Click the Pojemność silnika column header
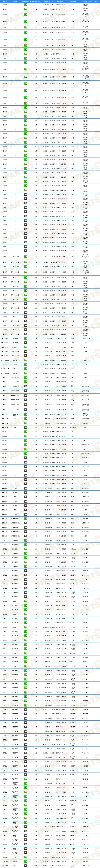Screen dimensions: 100x868 pyautogui.click(x=36, y=1)
